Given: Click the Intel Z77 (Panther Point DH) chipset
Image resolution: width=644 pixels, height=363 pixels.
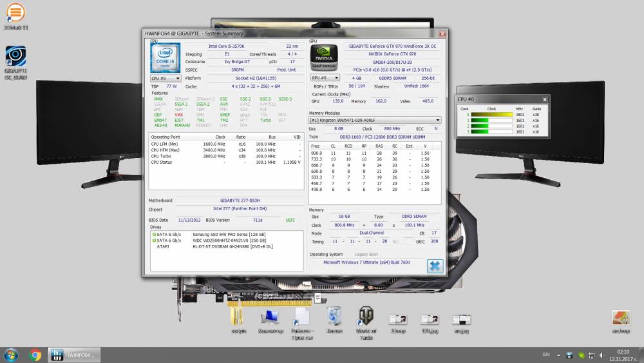Looking at the screenshot, I should (x=240, y=209).
